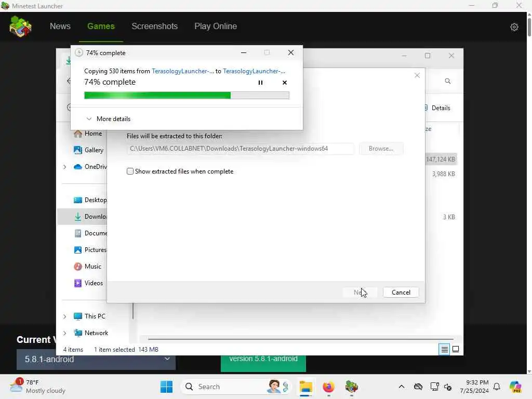The width and height of the screenshot is (532, 399).
Task: Select the 3,988 KB file row
Action: (443, 174)
